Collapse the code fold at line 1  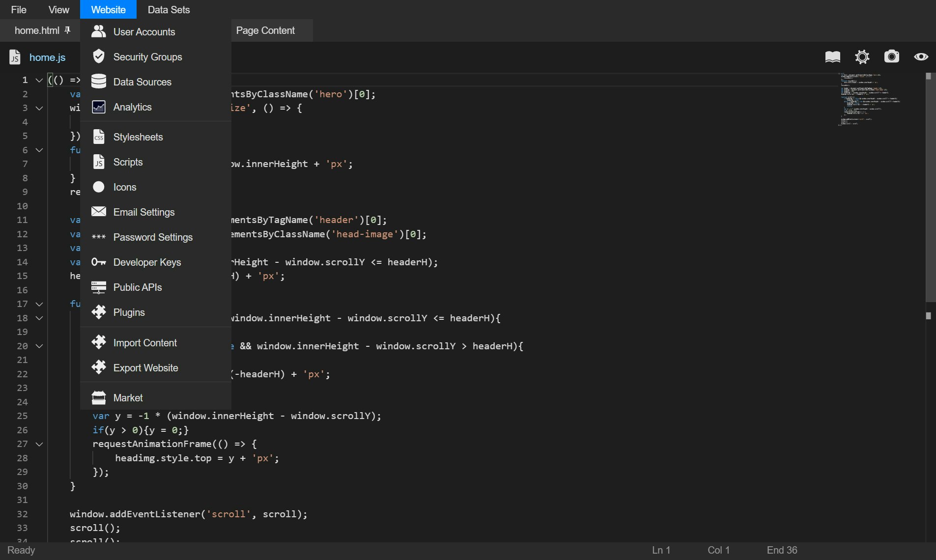pyautogui.click(x=39, y=80)
